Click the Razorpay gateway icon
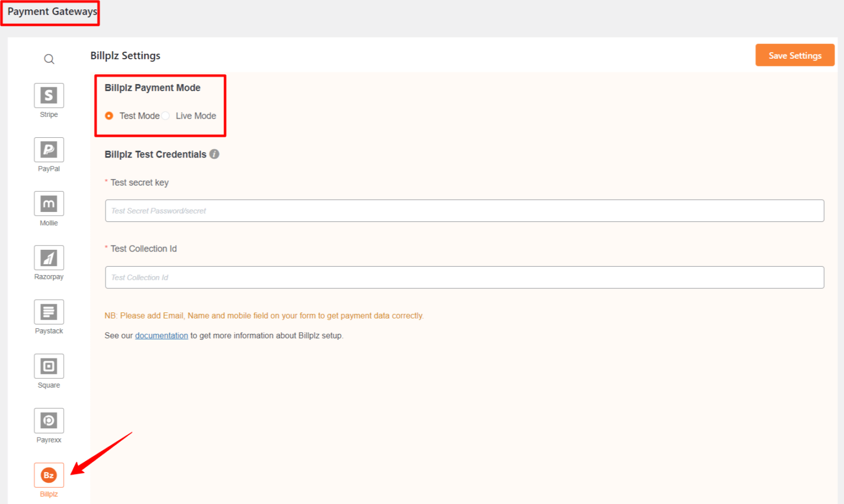Image resolution: width=844 pixels, height=504 pixels. tap(48, 257)
